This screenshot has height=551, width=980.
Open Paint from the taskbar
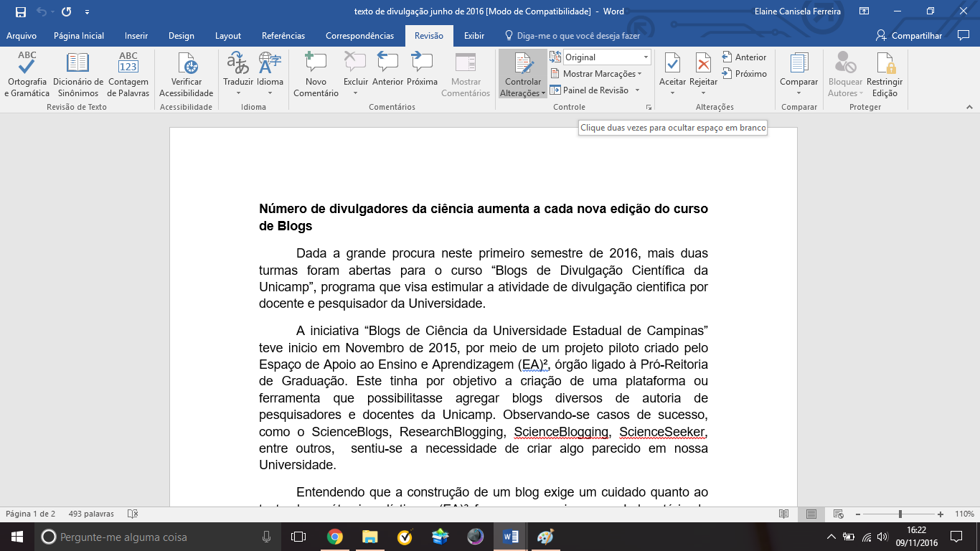point(545,537)
